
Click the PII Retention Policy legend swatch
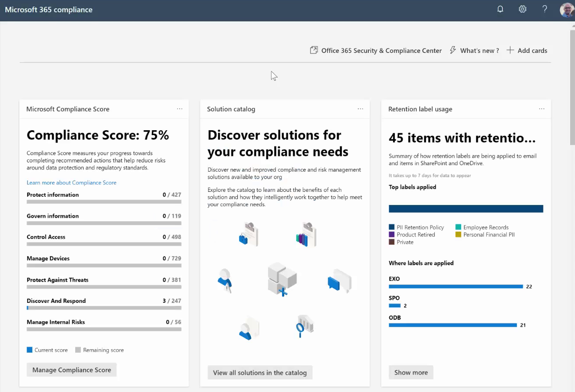click(392, 227)
